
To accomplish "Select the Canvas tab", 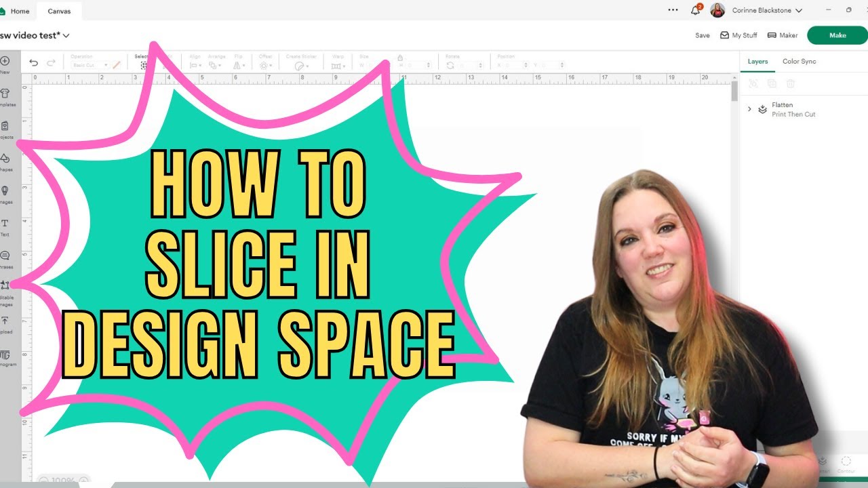I will pos(60,11).
